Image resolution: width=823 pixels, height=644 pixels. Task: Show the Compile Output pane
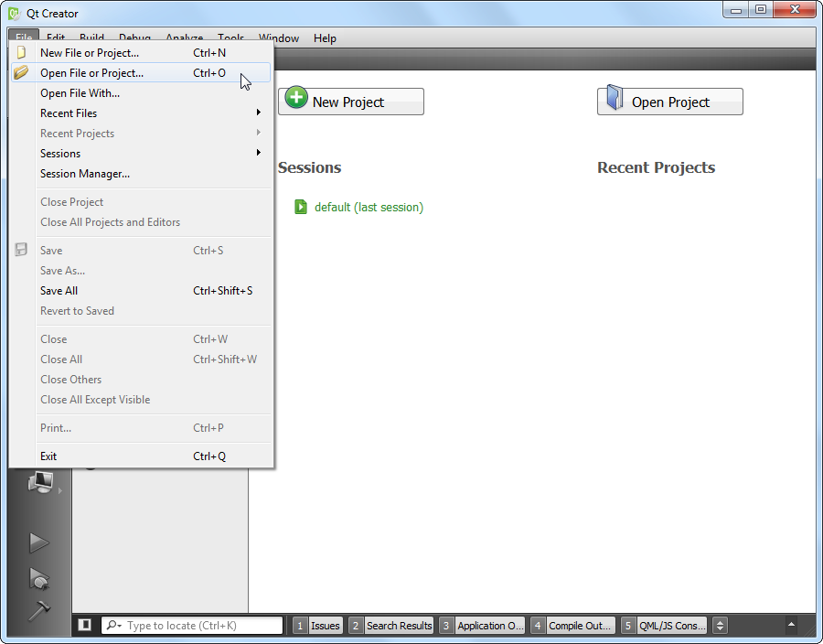(x=572, y=625)
